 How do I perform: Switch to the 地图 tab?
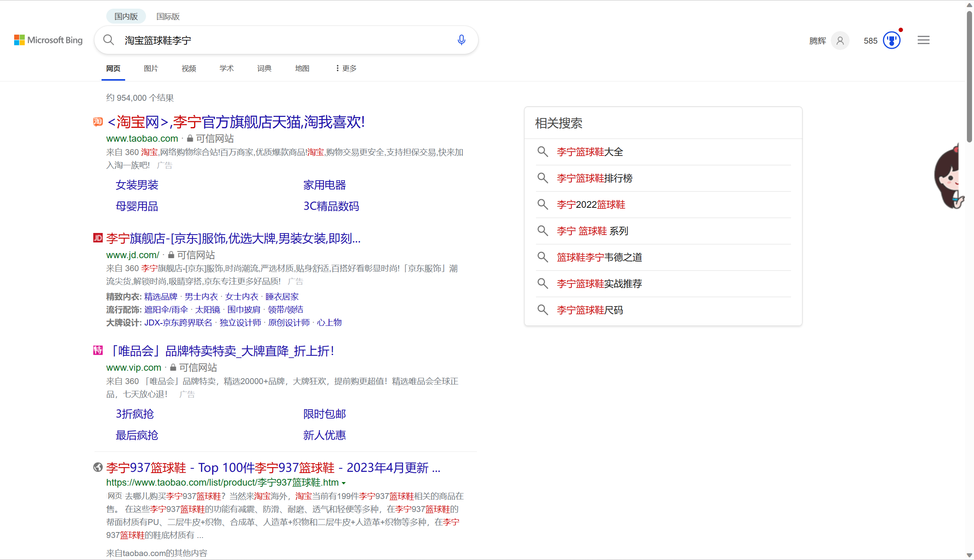(302, 68)
